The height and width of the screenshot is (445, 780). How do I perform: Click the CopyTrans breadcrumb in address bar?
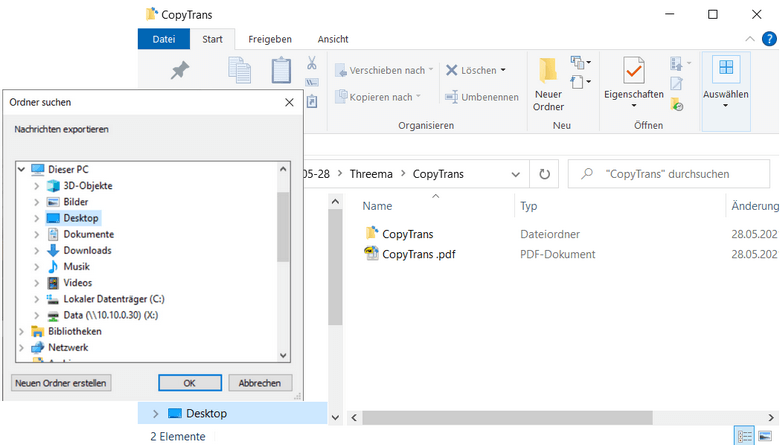tap(438, 174)
